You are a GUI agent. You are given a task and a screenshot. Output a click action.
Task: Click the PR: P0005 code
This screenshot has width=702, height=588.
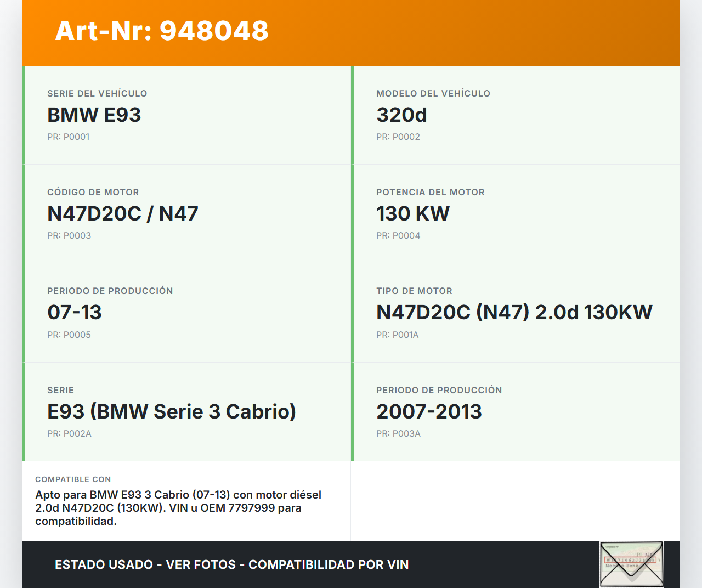69,335
